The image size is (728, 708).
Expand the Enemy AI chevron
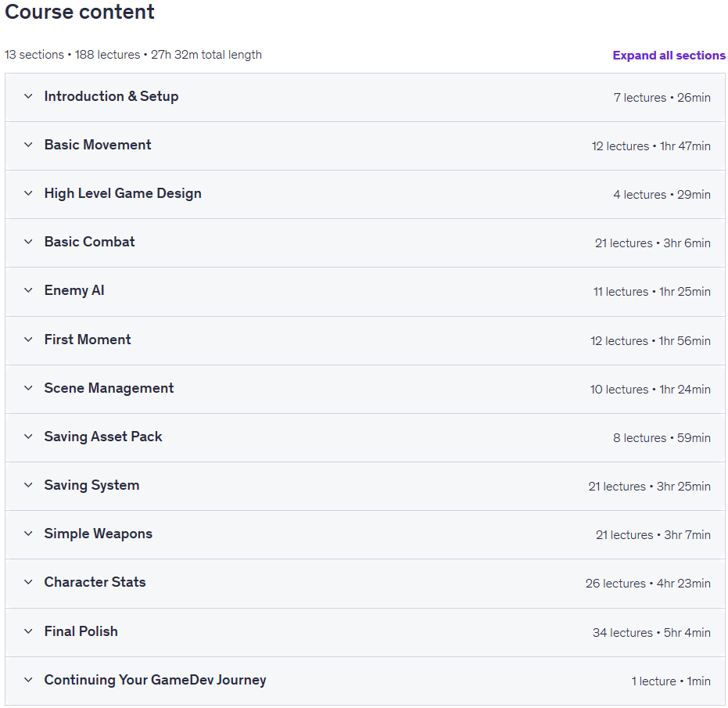click(x=28, y=290)
